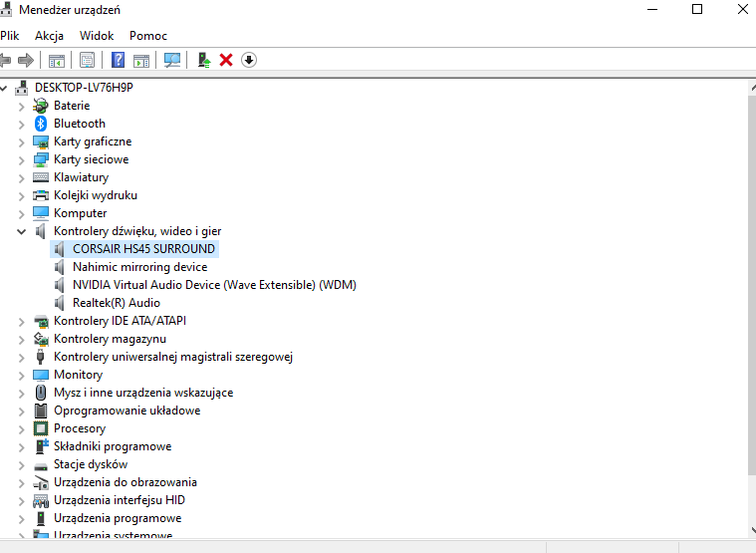Select the Kolejki wydruku label
Screen dimensions: 756x553
tap(96, 195)
